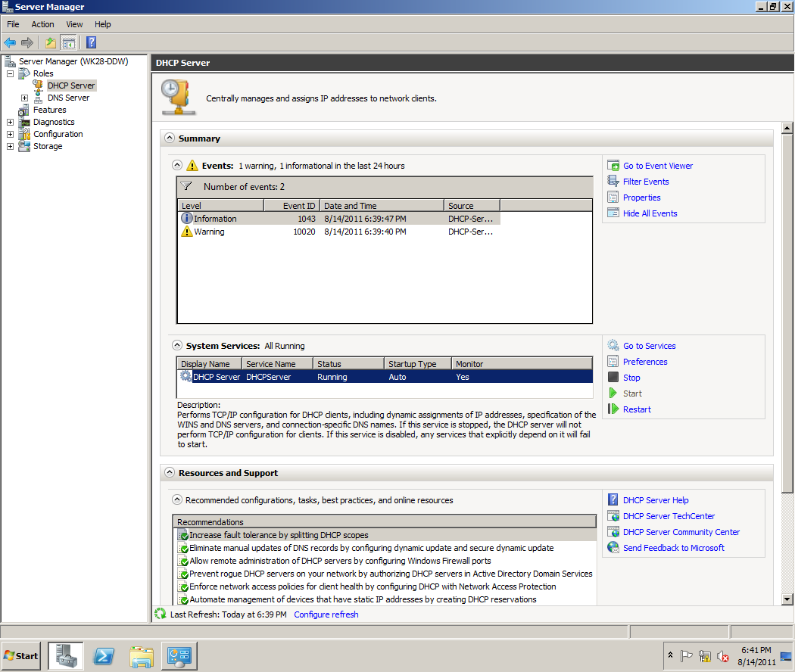Collapse the System Services subsection

(177, 345)
